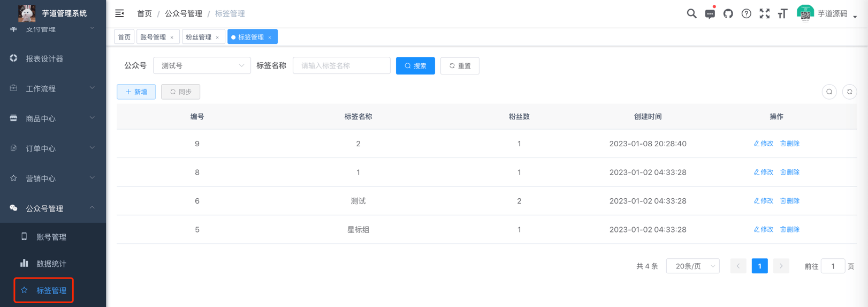Image resolution: width=868 pixels, height=307 pixels.
Task: Open the font size setting icon
Action: [x=782, y=14]
